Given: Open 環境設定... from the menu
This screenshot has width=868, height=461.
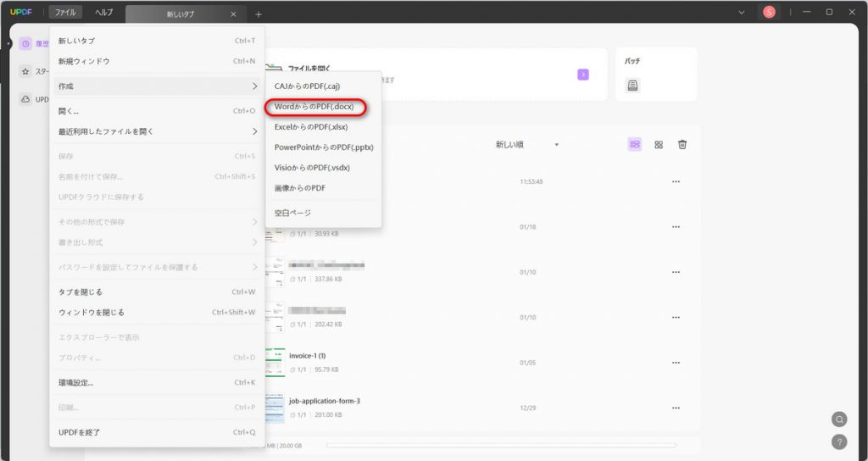Looking at the screenshot, I should click(x=157, y=383).
